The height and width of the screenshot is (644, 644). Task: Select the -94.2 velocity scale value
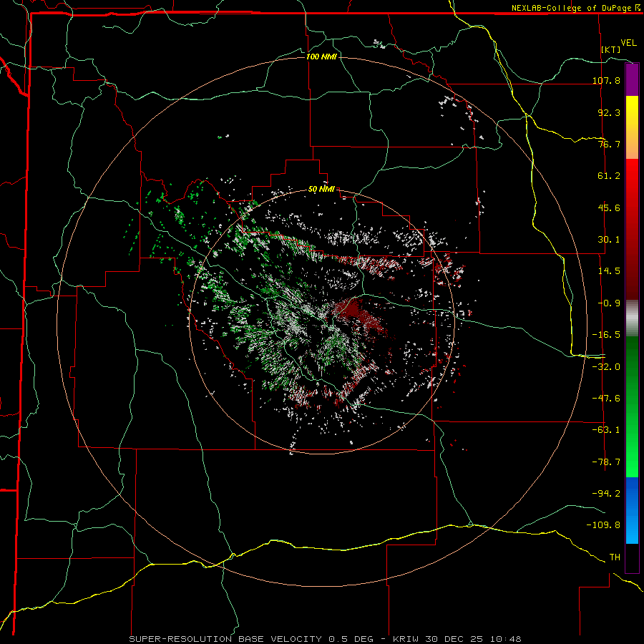606,494
